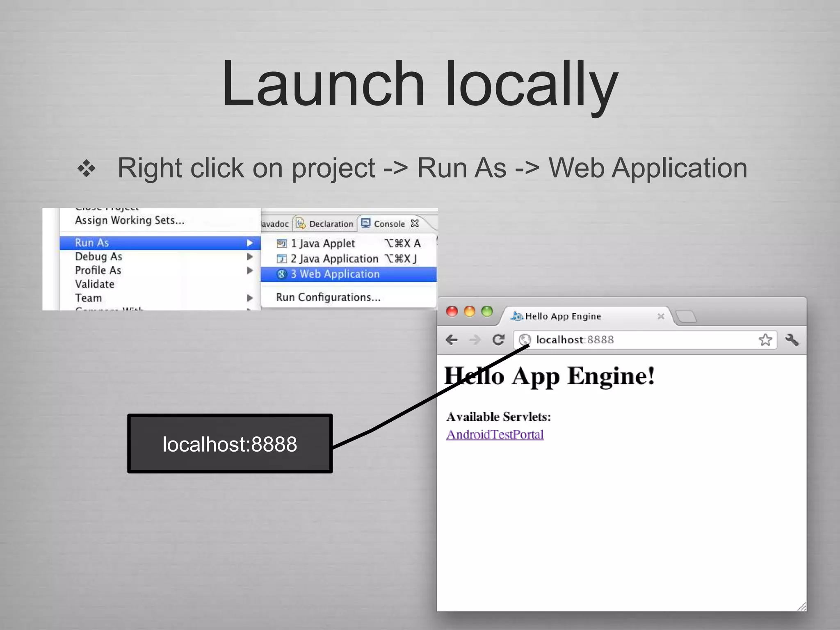Image resolution: width=840 pixels, height=630 pixels.
Task: Open the AndroidTestPortal servlet link
Action: pos(495,434)
